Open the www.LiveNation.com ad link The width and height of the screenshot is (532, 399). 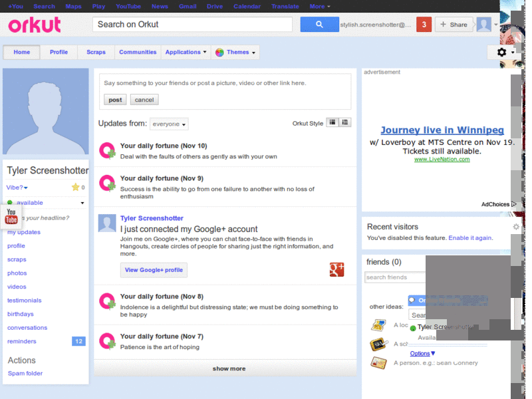442,159
